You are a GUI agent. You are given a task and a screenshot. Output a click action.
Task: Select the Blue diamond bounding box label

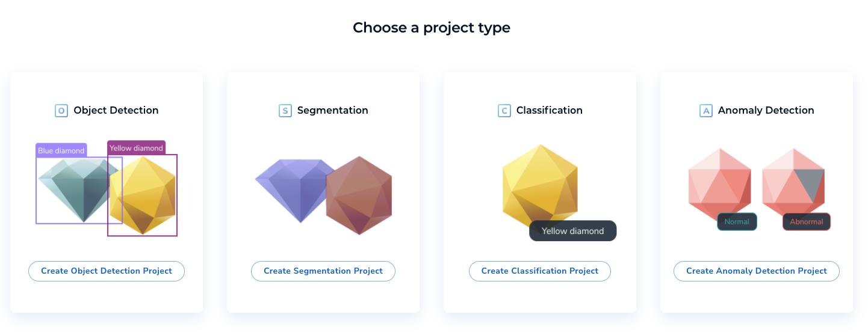61,150
